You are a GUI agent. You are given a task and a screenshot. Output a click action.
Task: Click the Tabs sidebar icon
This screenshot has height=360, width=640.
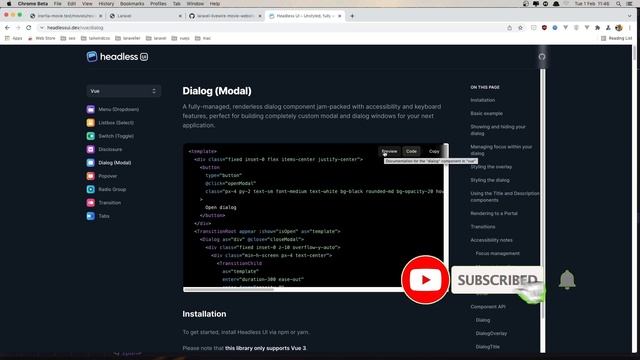91,216
